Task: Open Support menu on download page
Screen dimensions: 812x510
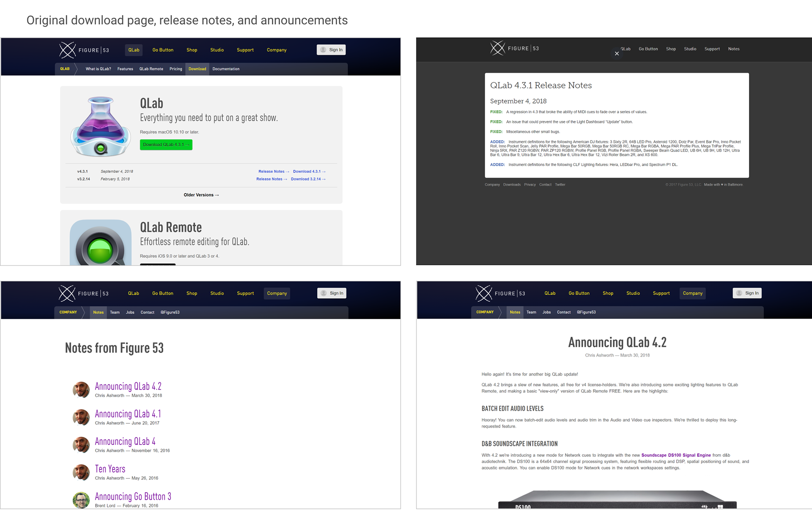Action: (x=245, y=50)
